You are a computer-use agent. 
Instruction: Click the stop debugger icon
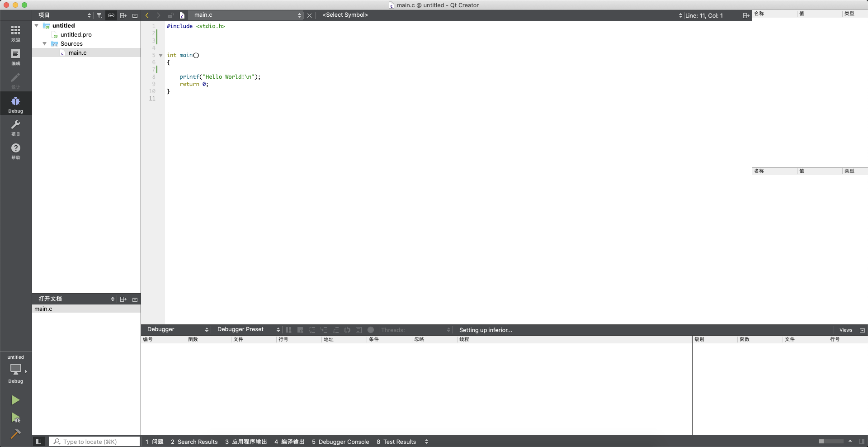(x=300, y=330)
